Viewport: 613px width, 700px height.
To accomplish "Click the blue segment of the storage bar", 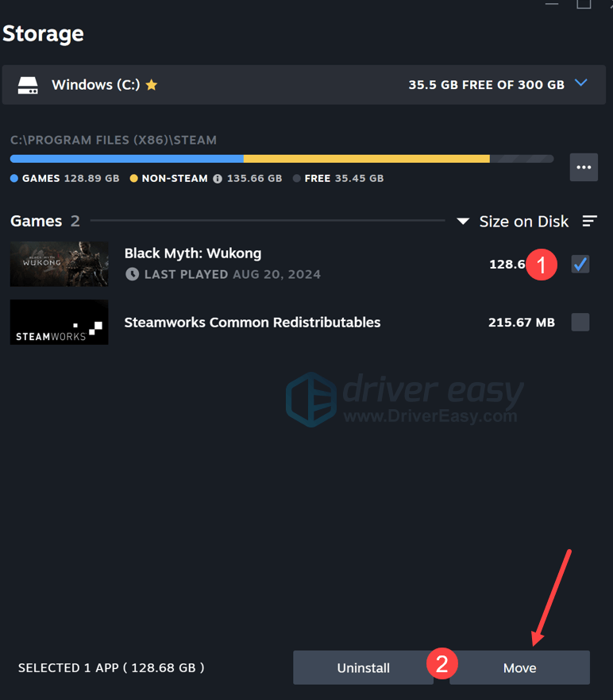I will [127, 159].
